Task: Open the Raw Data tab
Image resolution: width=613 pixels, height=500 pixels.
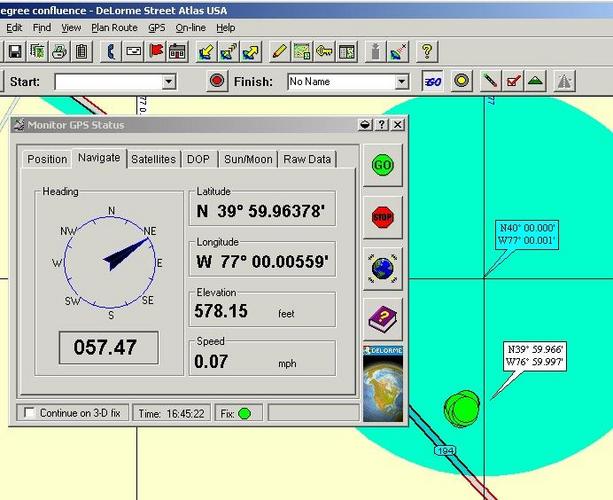Action: (307, 159)
